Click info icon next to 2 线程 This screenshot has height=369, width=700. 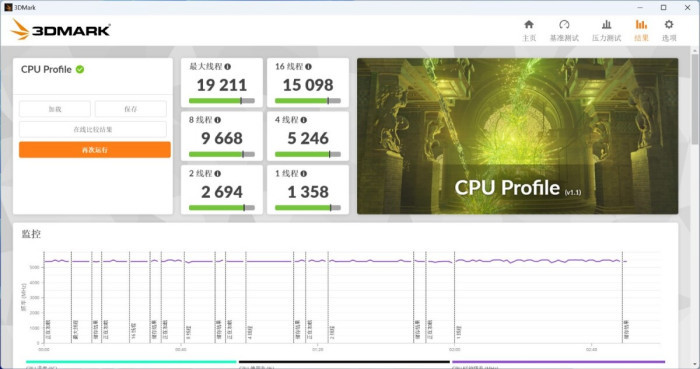click(217, 174)
